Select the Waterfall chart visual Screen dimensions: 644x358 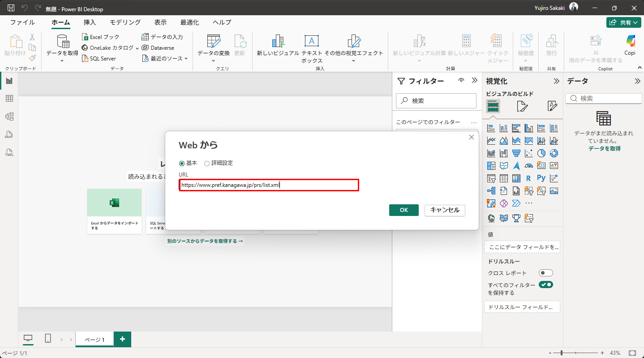tap(503, 153)
